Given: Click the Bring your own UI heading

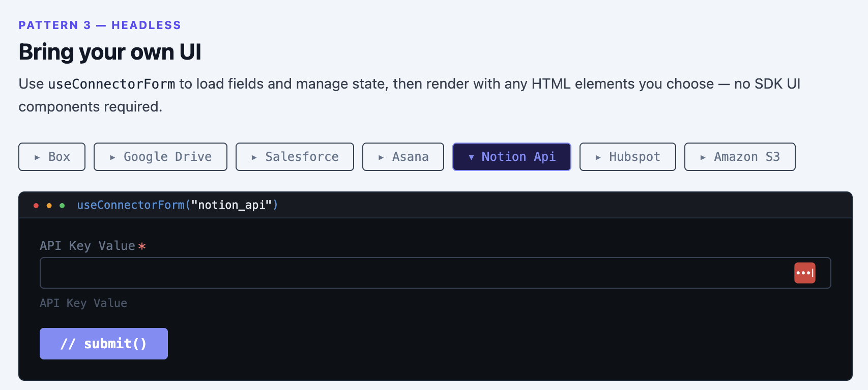Looking at the screenshot, I should [x=110, y=52].
